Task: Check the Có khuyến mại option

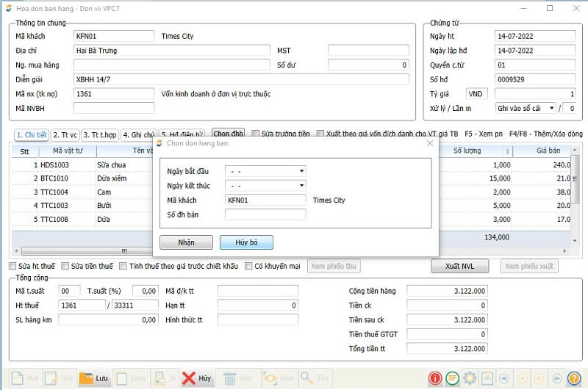Action: pos(248,266)
